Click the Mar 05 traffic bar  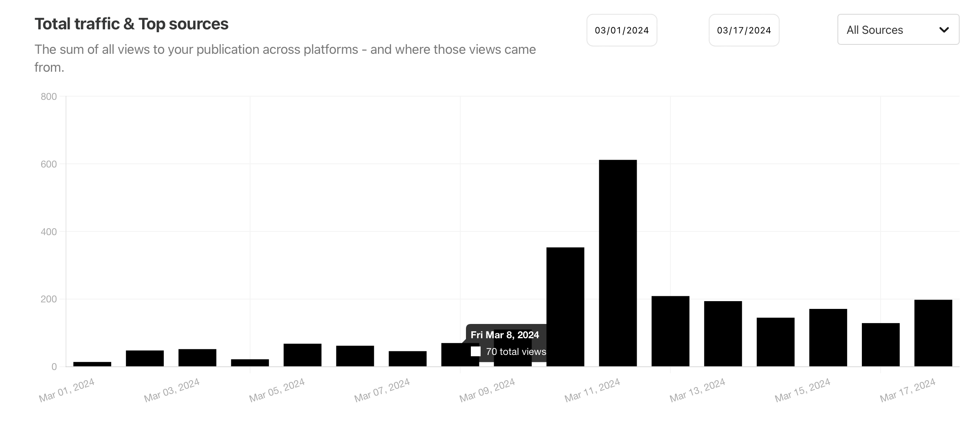pos(302,355)
